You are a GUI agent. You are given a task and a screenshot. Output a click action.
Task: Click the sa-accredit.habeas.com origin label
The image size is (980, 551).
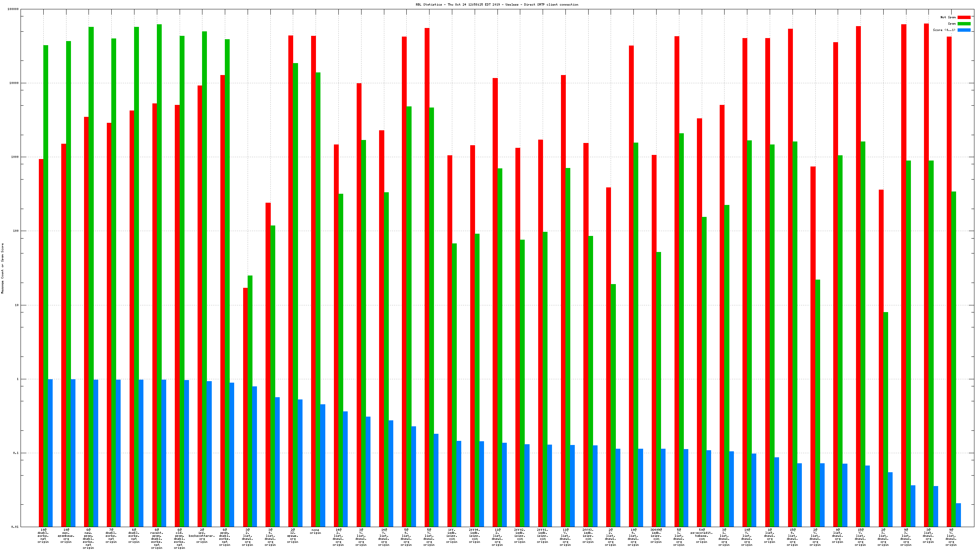[701, 535]
